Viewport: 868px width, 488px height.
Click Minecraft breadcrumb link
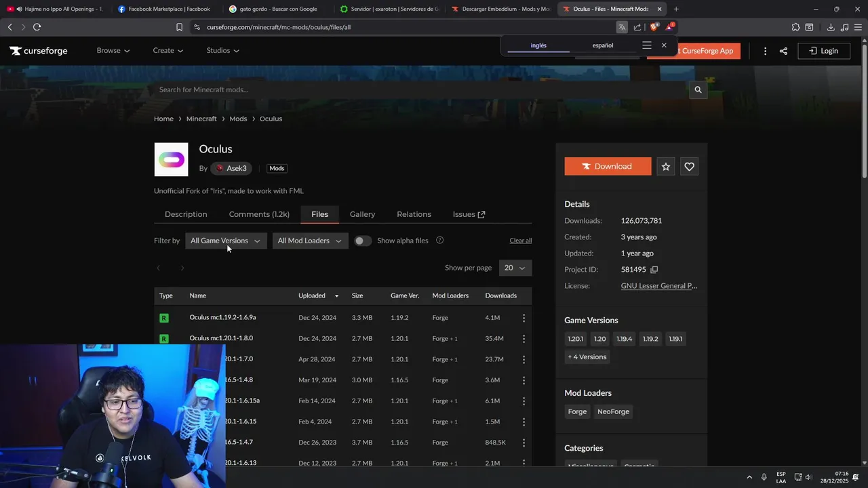pyautogui.click(x=201, y=119)
